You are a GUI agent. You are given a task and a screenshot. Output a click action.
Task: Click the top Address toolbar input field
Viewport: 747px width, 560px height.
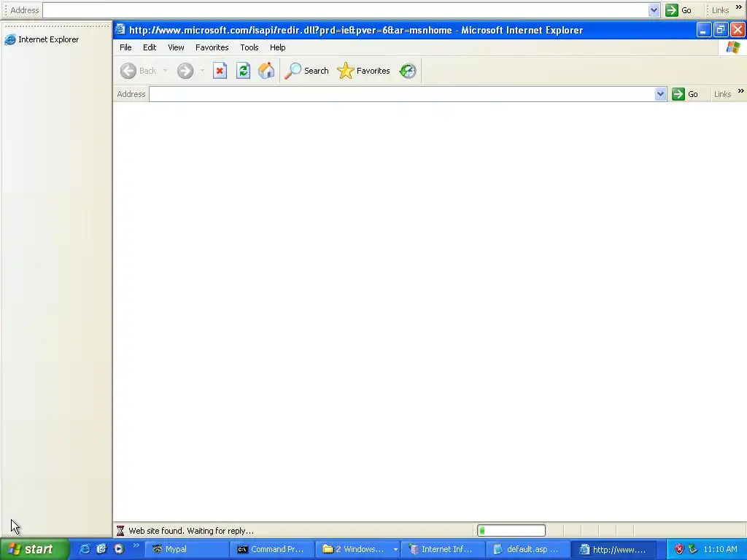click(346, 10)
